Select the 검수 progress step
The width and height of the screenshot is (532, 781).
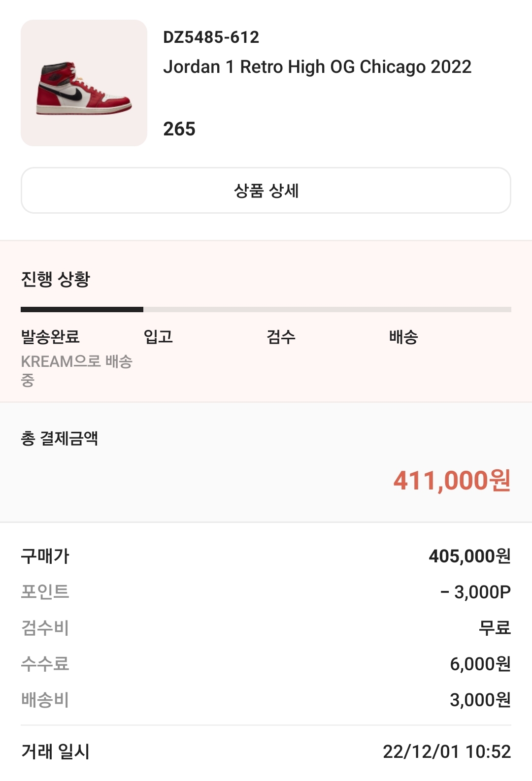(x=281, y=337)
